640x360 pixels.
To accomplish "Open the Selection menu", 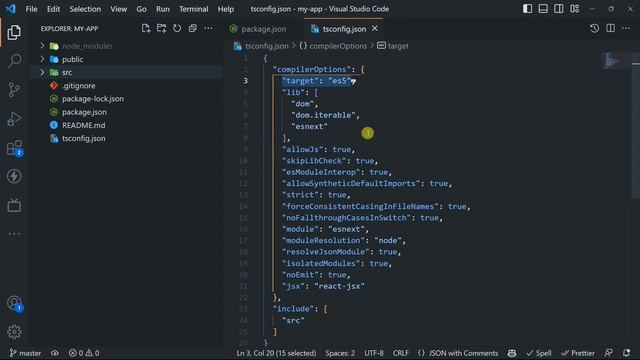I will pyautogui.click(x=85, y=9).
